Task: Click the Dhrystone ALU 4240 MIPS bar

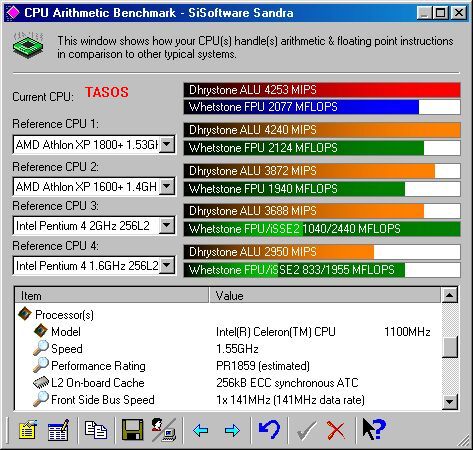Action: [322, 130]
